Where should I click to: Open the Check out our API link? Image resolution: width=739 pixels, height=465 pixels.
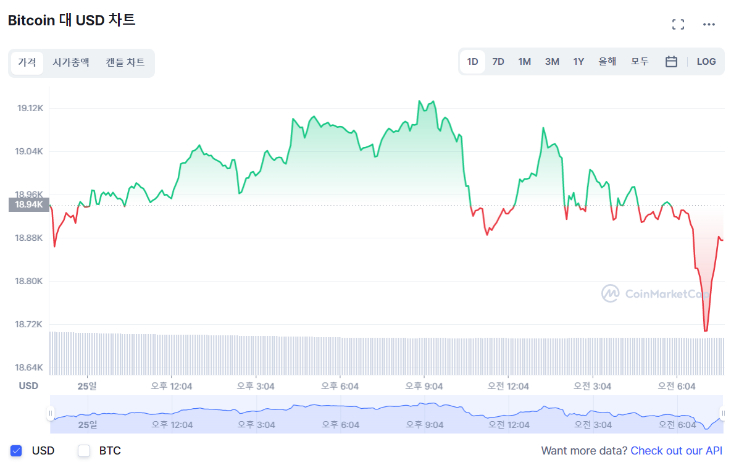(x=676, y=451)
